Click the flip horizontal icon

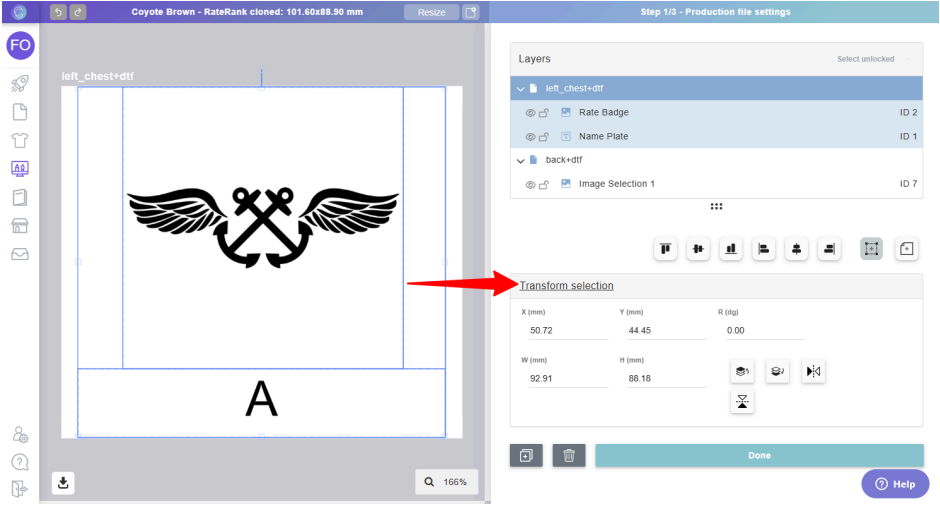click(x=813, y=372)
